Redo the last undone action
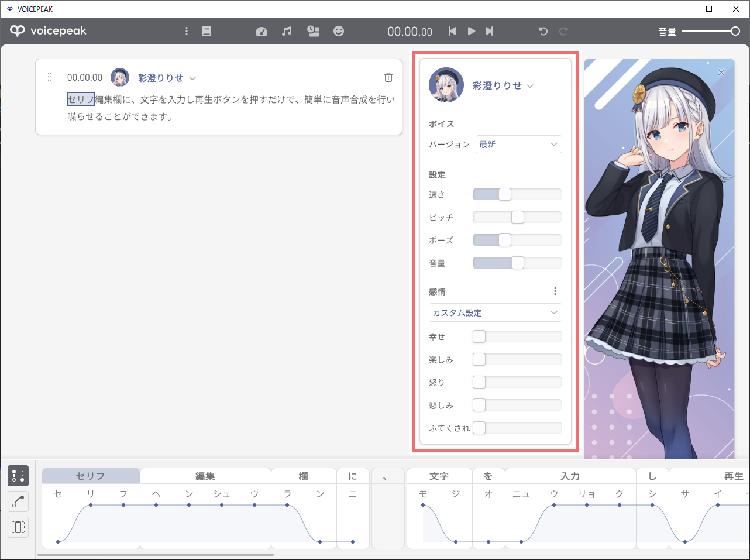This screenshot has width=750, height=560. tap(563, 31)
